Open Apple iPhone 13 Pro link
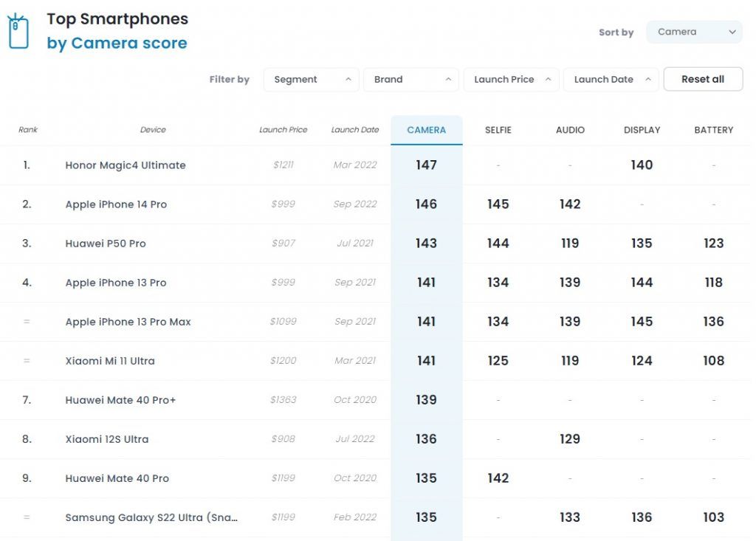 116,283
